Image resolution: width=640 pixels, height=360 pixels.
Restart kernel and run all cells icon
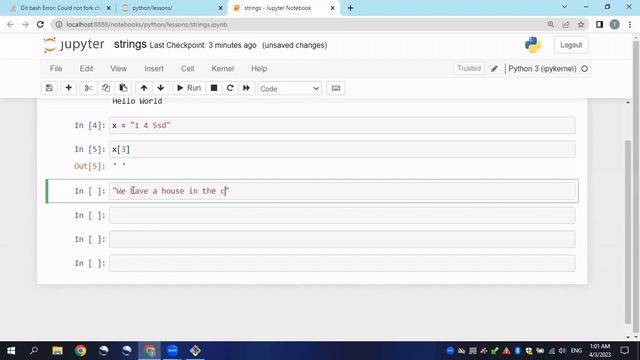tap(246, 88)
